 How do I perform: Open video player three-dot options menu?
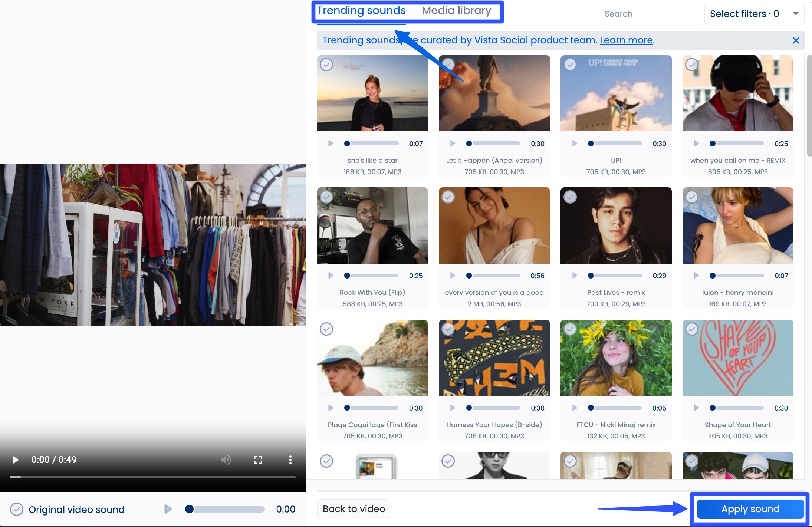(290, 460)
